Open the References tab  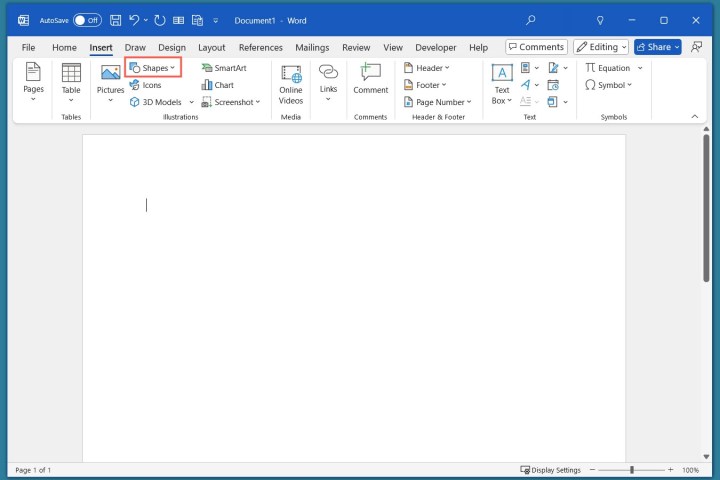tap(260, 47)
